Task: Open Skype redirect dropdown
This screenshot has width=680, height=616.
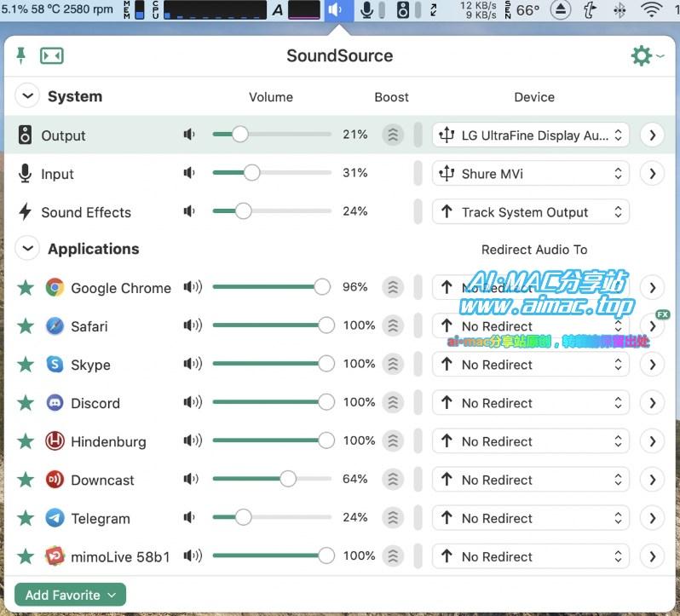Action: pos(531,365)
